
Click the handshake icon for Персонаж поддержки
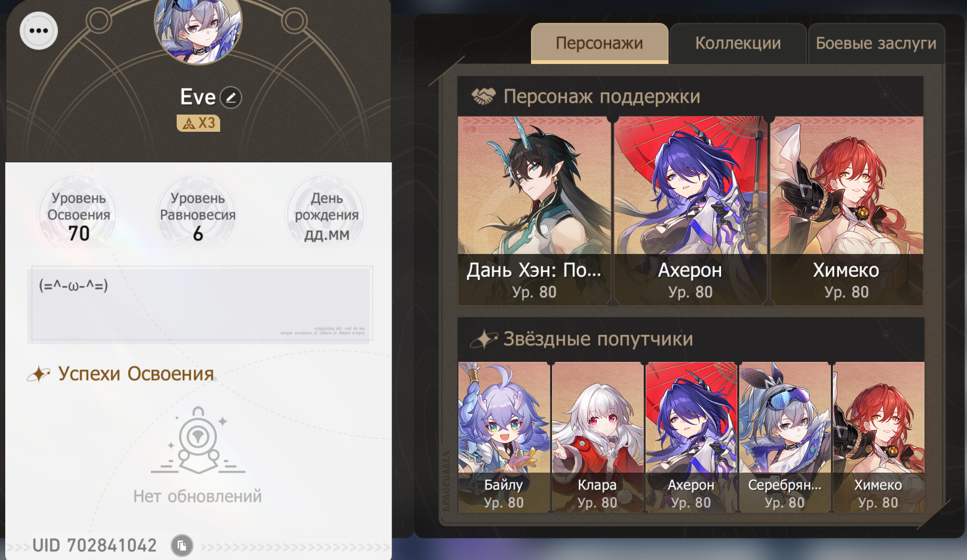pos(483,96)
